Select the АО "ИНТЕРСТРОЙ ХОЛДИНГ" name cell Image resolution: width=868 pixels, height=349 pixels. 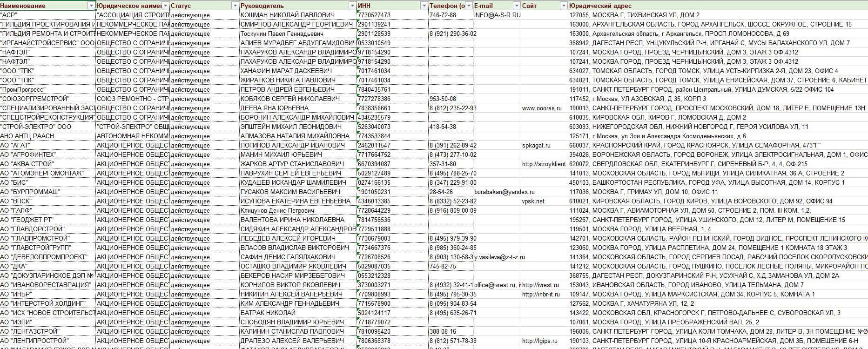pos(47,303)
